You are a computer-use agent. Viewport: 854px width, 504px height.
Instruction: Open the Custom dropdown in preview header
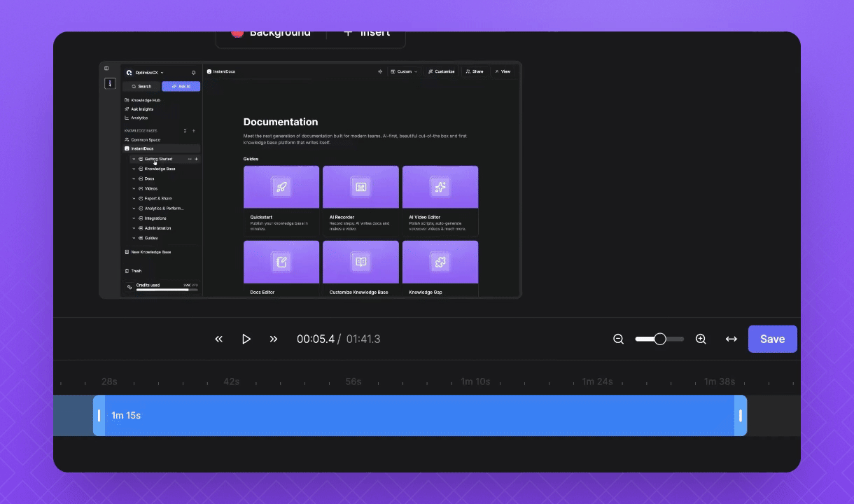tap(404, 71)
